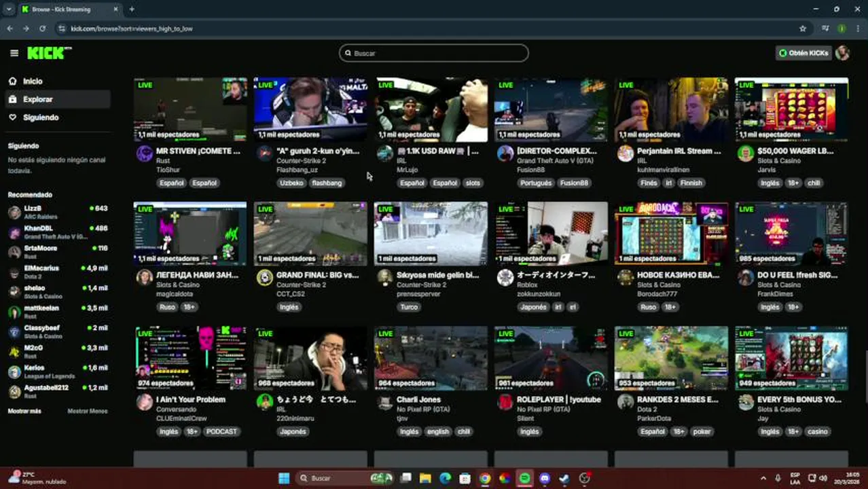Screen dimensions: 868x489
Task: Click the Finés tag under kuhlmanvirallinen
Action: (x=649, y=183)
